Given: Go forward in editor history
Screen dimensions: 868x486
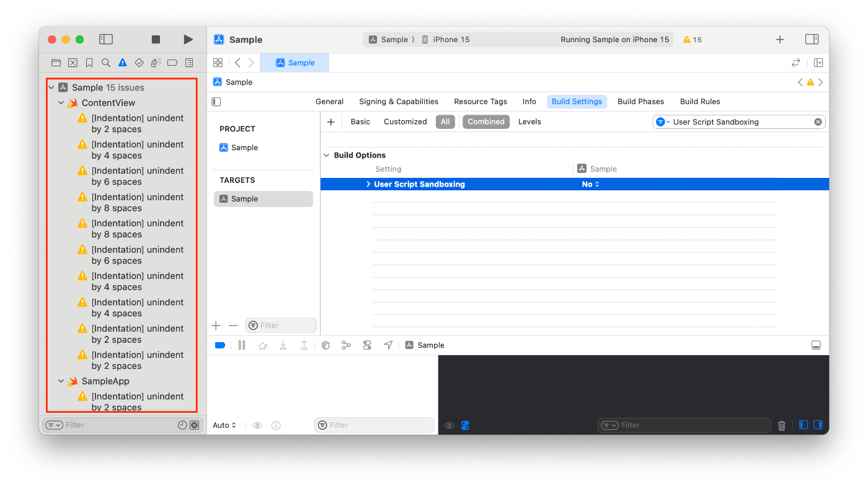Looking at the screenshot, I should click(251, 63).
